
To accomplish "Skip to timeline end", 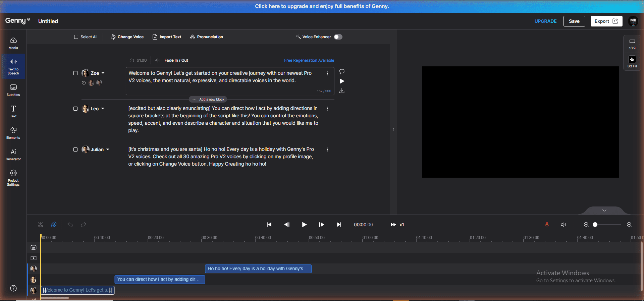I will pos(339,225).
